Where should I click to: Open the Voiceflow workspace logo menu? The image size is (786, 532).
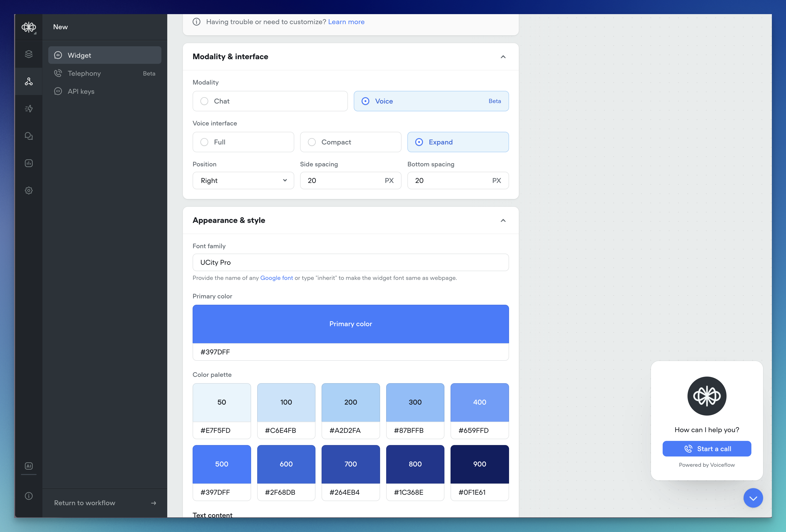coord(29,27)
